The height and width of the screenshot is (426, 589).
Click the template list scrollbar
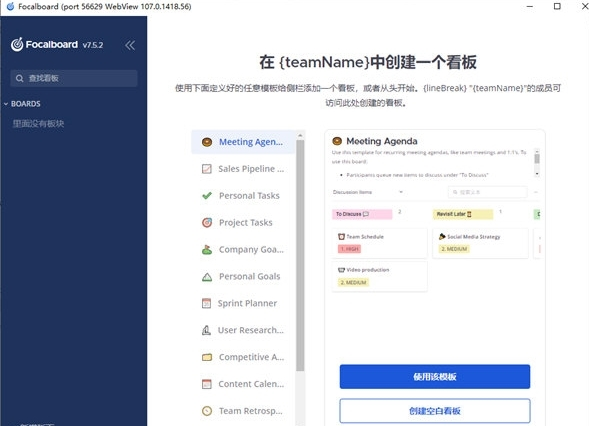[x=300, y=255]
